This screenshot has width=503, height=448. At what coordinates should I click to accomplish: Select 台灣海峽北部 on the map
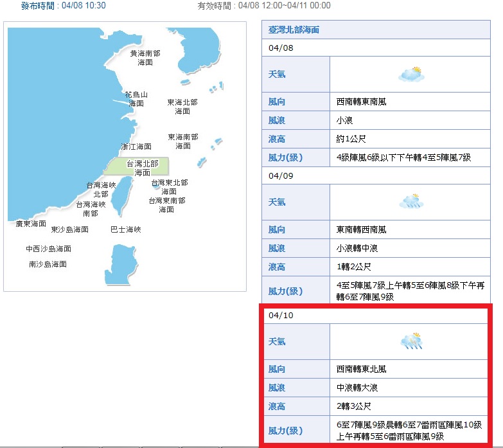101,190
